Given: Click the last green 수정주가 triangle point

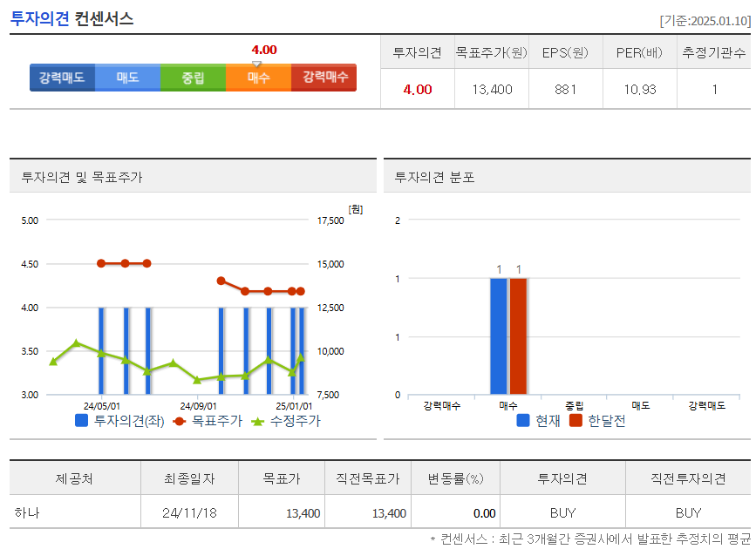Looking at the screenshot, I should click(301, 357).
